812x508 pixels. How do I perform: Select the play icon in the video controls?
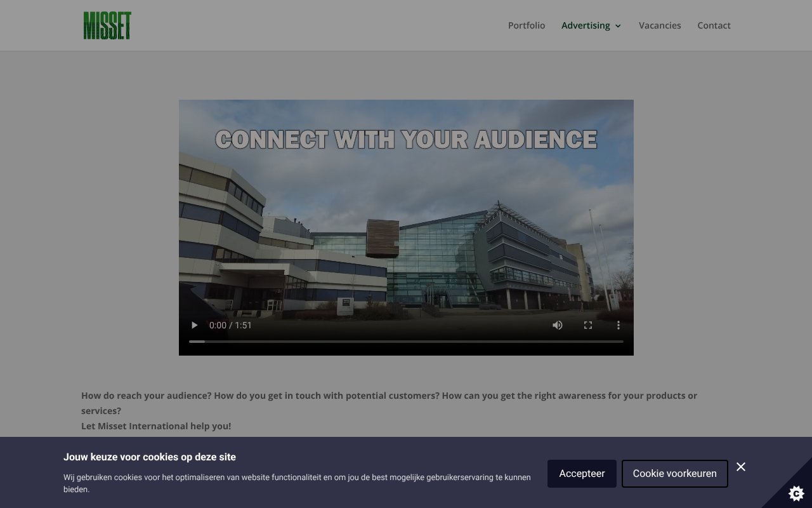pos(194,324)
